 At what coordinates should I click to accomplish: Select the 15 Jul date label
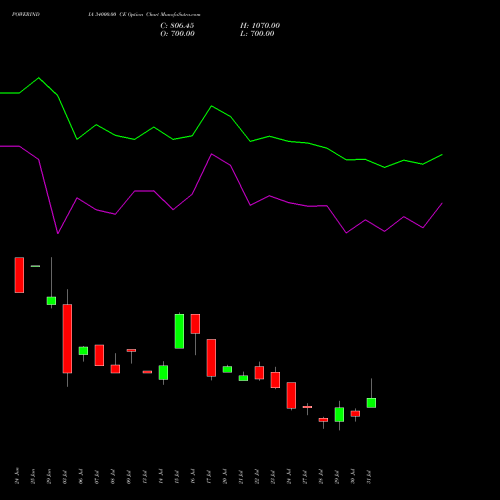177,476
